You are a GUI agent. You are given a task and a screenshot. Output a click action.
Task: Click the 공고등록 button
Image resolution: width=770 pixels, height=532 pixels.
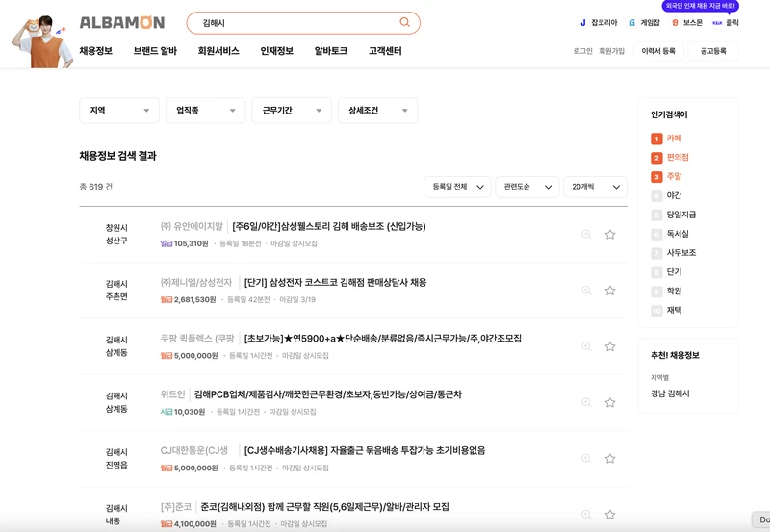(x=713, y=51)
